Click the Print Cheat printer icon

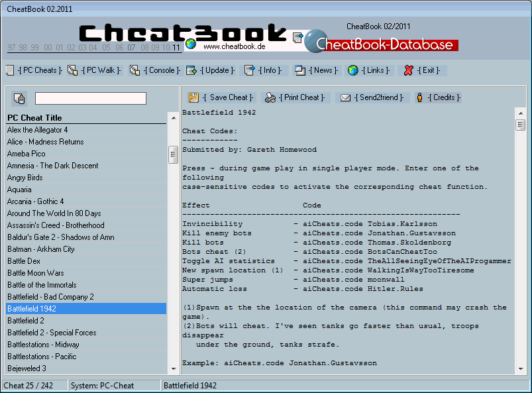tap(270, 97)
